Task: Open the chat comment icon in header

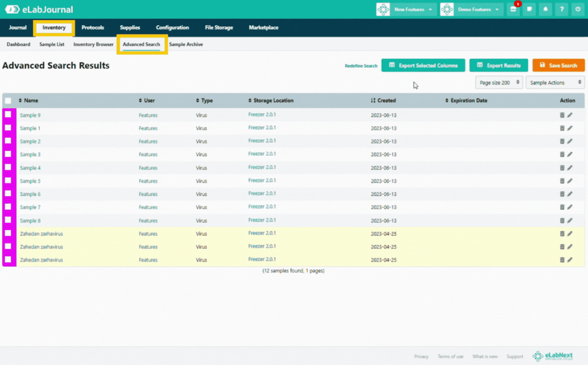Action: pos(529,9)
